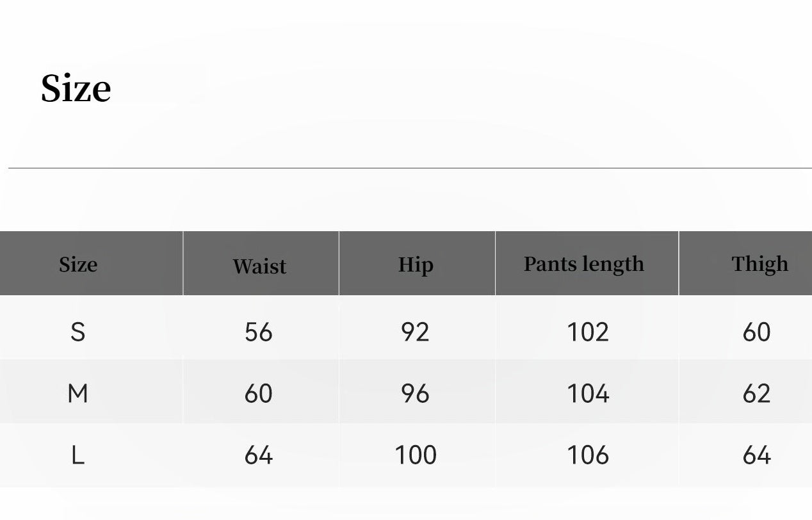Click the "Hip" column header
The height and width of the screenshot is (520, 812).
(416, 265)
